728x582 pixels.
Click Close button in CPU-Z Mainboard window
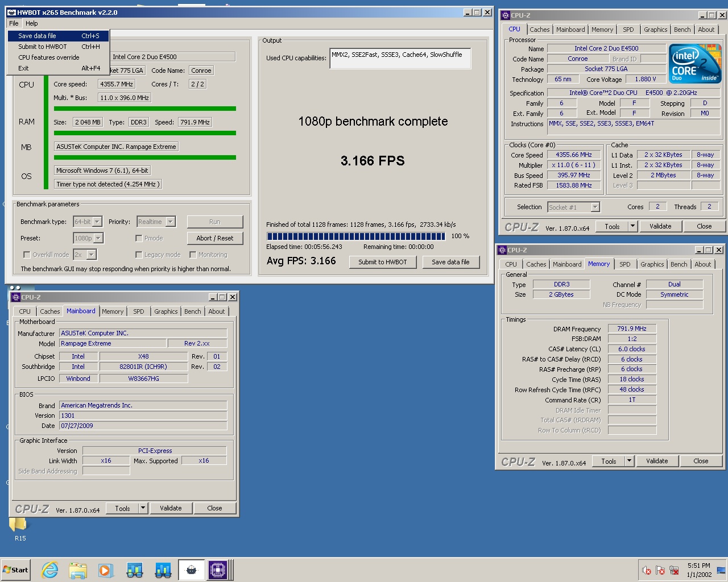pyautogui.click(x=214, y=508)
